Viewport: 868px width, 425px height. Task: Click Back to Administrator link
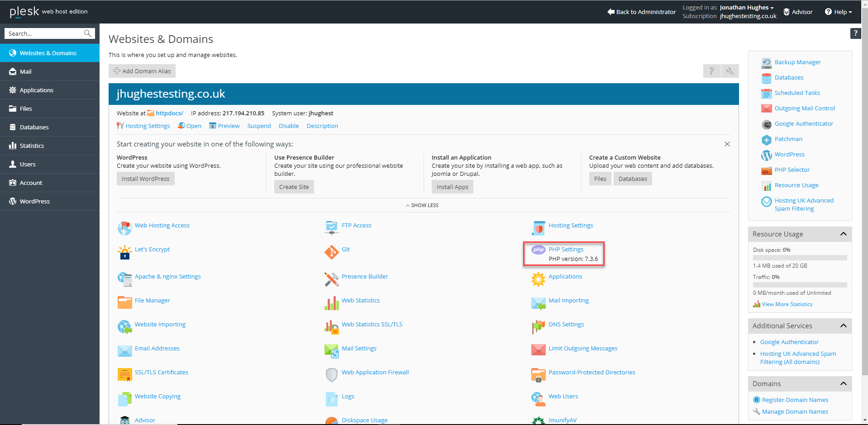[641, 12]
